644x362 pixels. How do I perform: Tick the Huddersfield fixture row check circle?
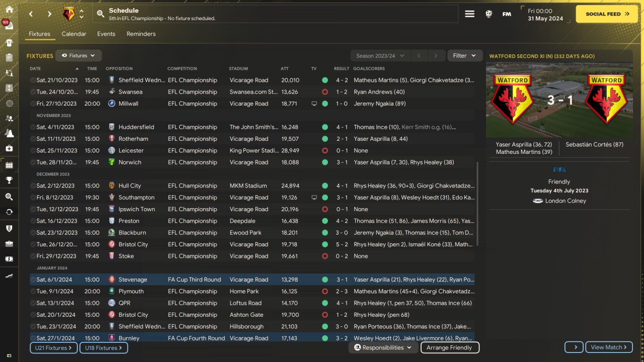click(33, 127)
